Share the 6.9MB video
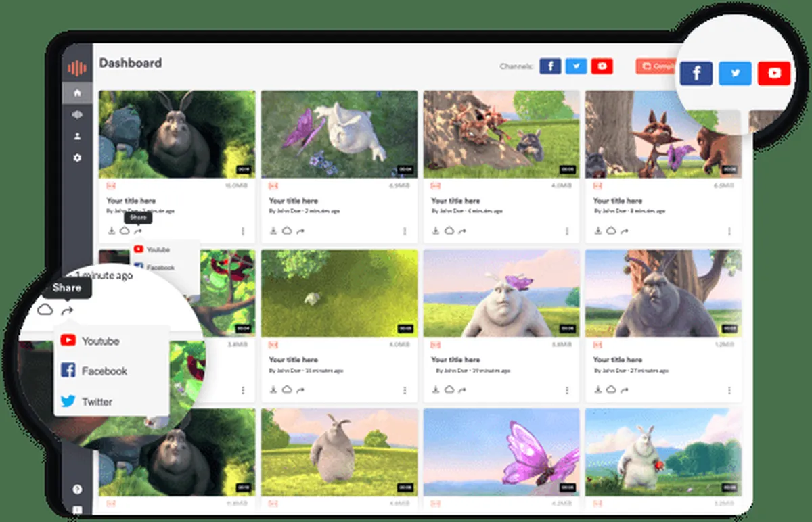The height and width of the screenshot is (522, 812). tap(300, 231)
